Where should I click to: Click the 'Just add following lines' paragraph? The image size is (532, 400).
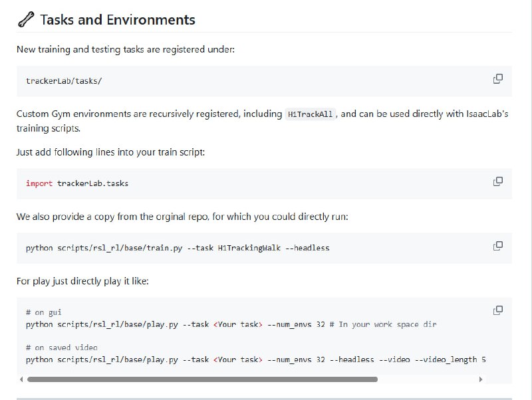click(x=110, y=152)
